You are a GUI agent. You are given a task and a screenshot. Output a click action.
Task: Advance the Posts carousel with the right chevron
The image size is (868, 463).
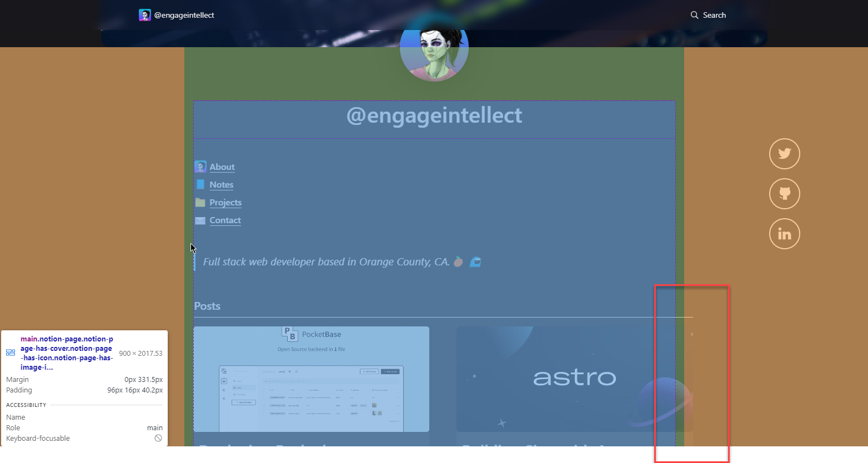(691, 334)
